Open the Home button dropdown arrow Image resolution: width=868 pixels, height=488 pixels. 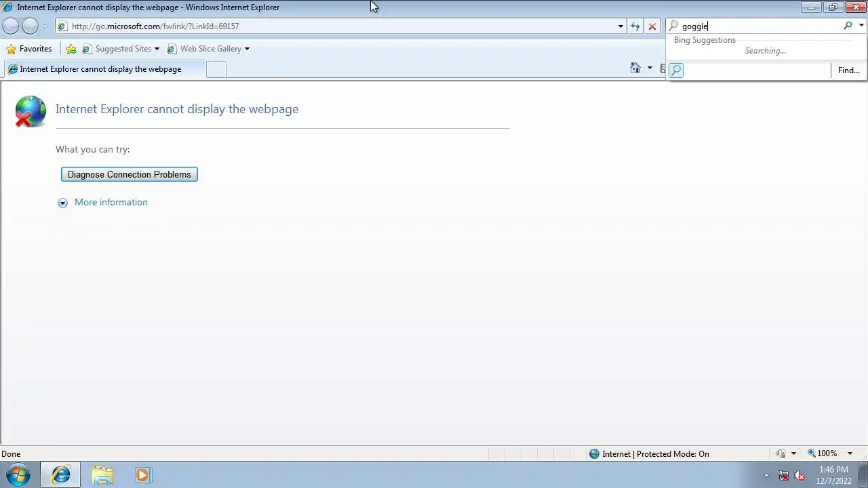[x=650, y=68]
